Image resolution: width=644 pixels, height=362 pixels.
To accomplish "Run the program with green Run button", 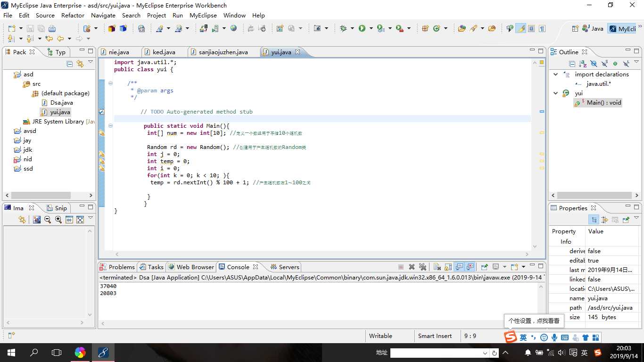I will [362, 28].
